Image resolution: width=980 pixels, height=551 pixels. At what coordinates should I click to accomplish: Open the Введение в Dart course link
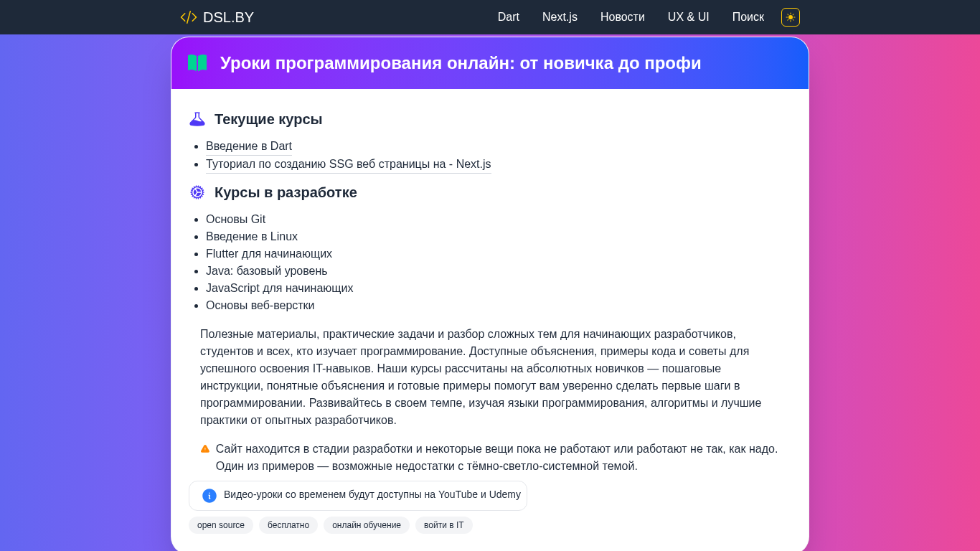[x=249, y=146]
